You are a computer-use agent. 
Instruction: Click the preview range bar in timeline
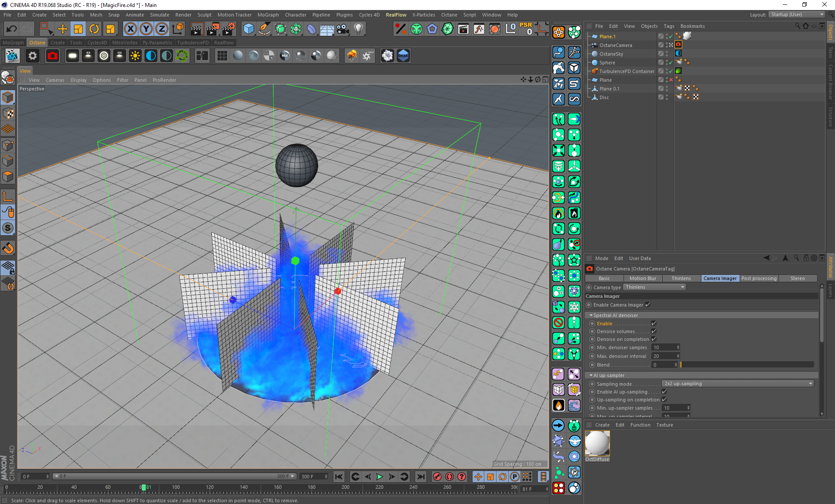[174, 476]
